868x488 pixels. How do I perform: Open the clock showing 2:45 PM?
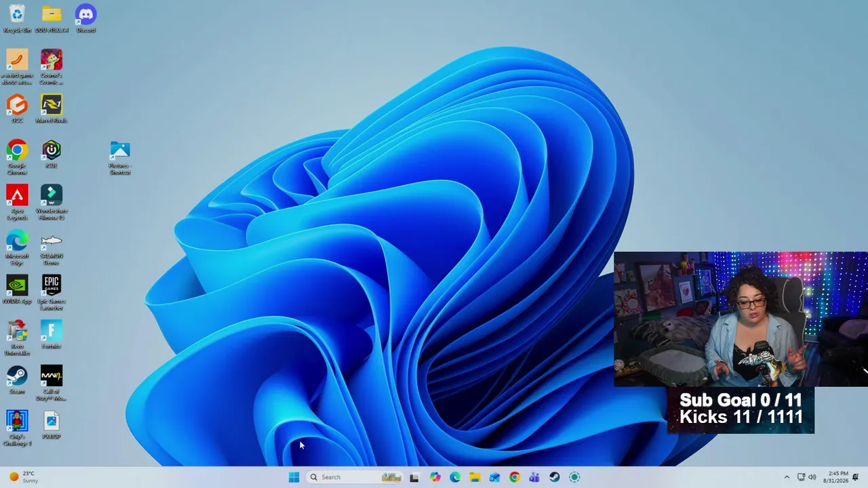(835, 477)
